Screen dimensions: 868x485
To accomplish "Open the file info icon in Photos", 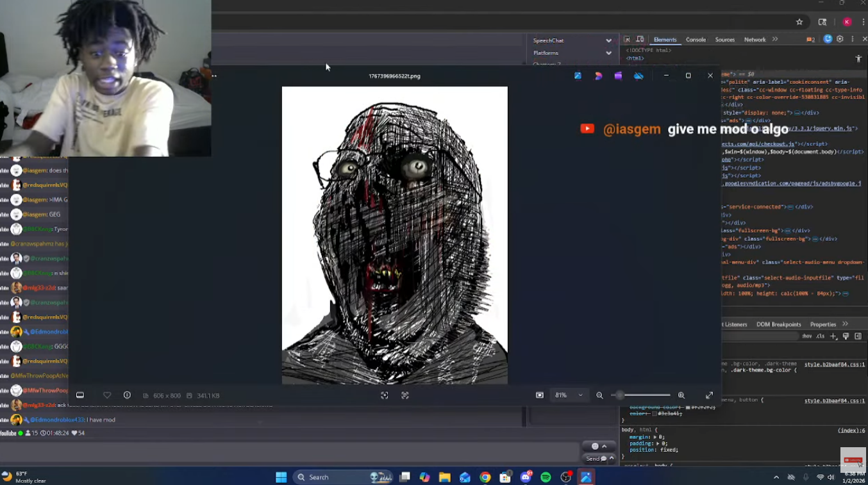I will 127,395.
